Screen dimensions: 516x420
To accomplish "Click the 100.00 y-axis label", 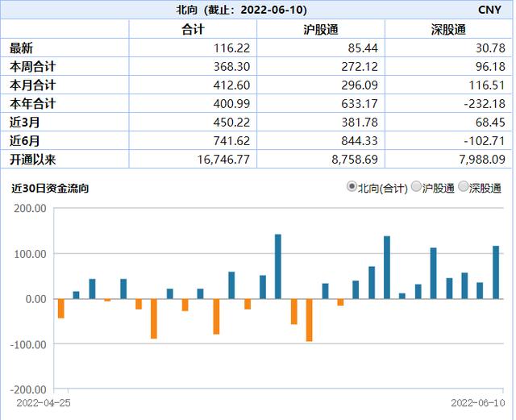I will tap(30, 254).
